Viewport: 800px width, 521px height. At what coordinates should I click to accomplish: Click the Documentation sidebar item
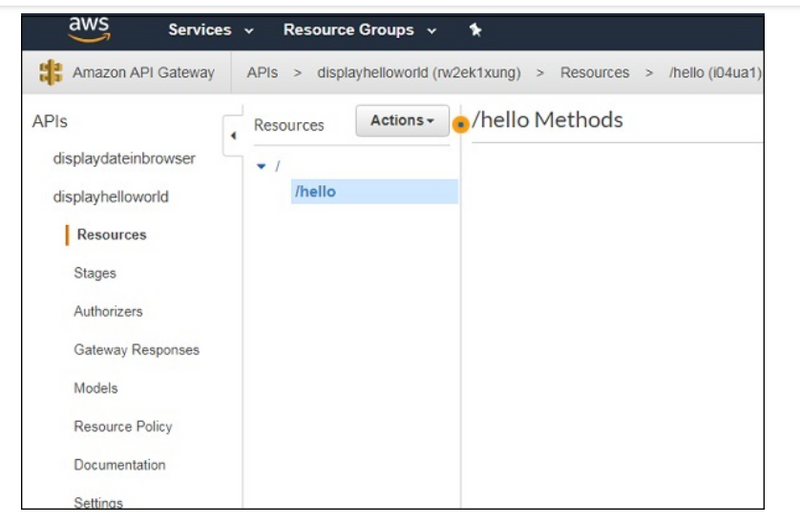[x=120, y=465]
